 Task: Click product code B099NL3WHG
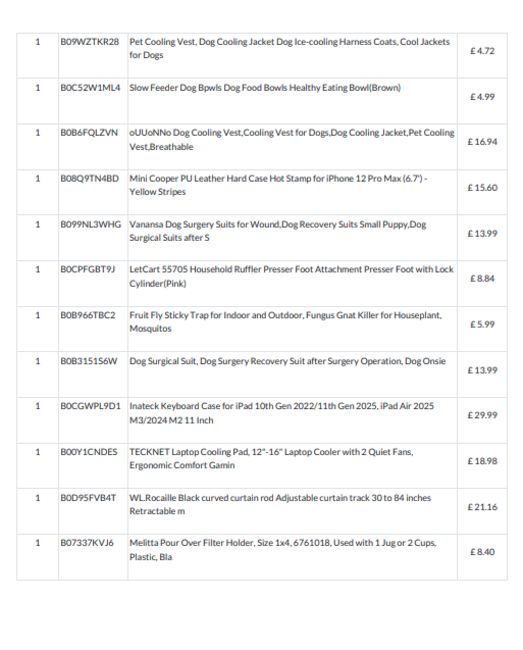91,225
